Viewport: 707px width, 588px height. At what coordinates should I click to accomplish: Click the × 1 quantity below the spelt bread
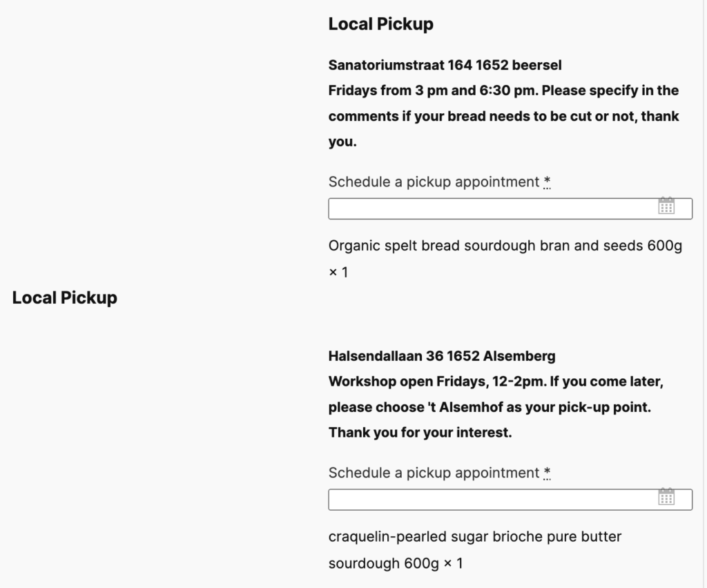[x=338, y=272]
